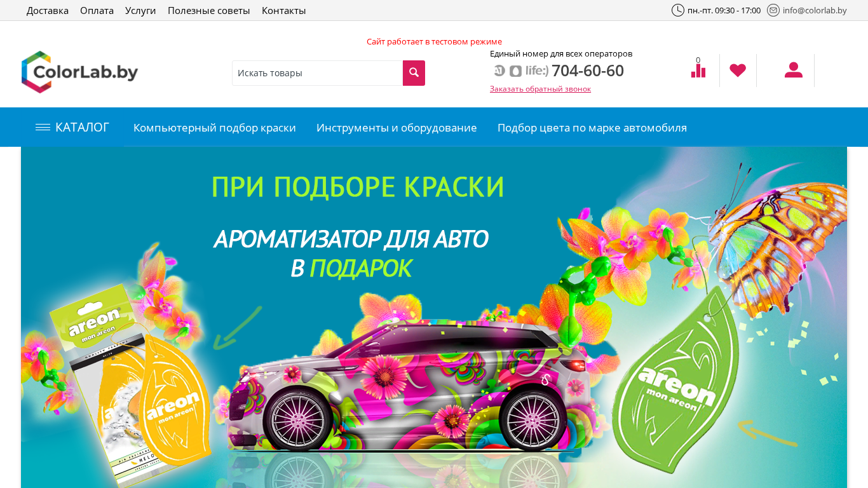Open the КАТАЛОГ dropdown menu
This screenshot has width=868, height=488.
click(72, 127)
